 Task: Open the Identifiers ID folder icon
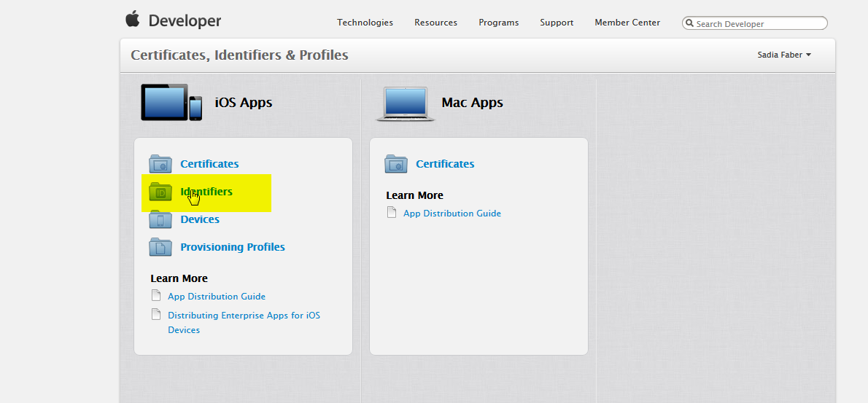tap(160, 192)
